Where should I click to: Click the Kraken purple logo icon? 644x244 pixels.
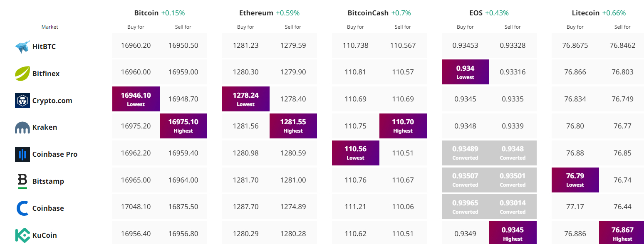click(22, 128)
